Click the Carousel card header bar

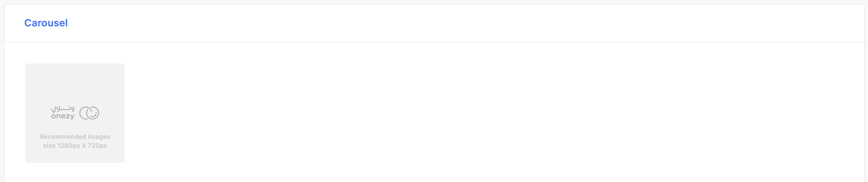pyautogui.click(x=434, y=23)
